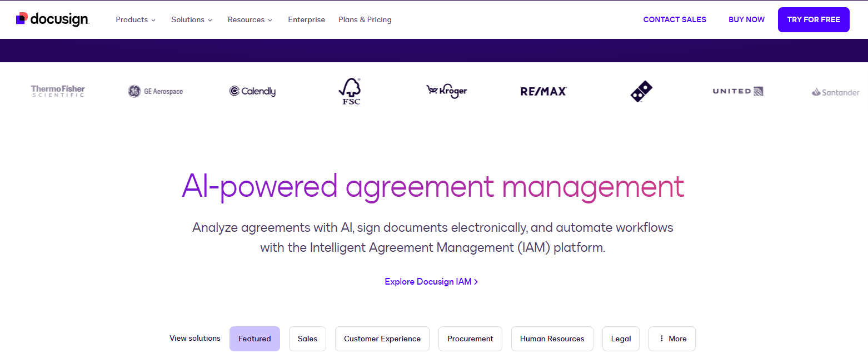Click the Kroger logo

(x=446, y=91)
